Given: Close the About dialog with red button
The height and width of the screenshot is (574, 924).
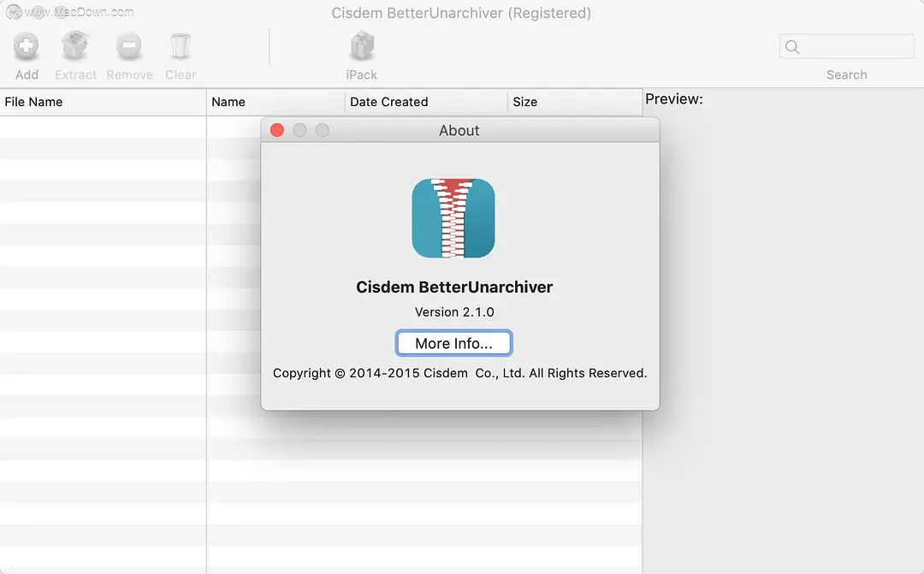Looking at the screenshot, I should coord(277,130).
